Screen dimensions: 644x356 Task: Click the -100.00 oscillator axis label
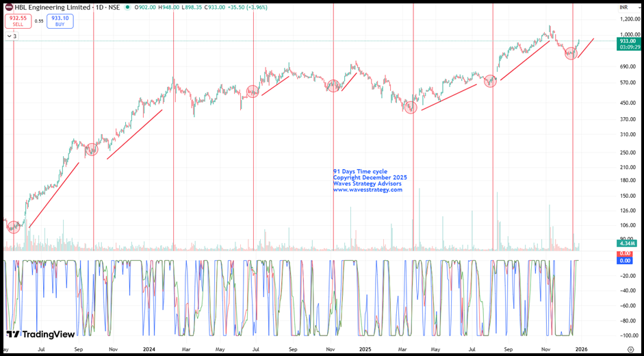[x=628, y=336]
